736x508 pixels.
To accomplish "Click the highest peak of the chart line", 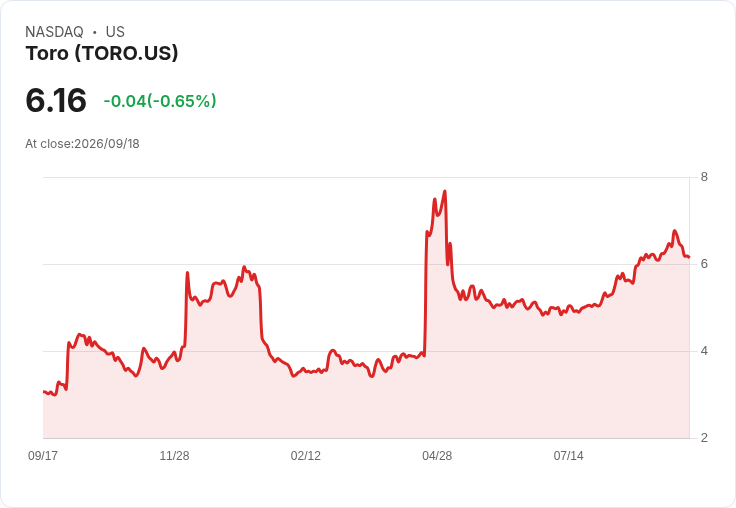I will [x=445, y=192].
